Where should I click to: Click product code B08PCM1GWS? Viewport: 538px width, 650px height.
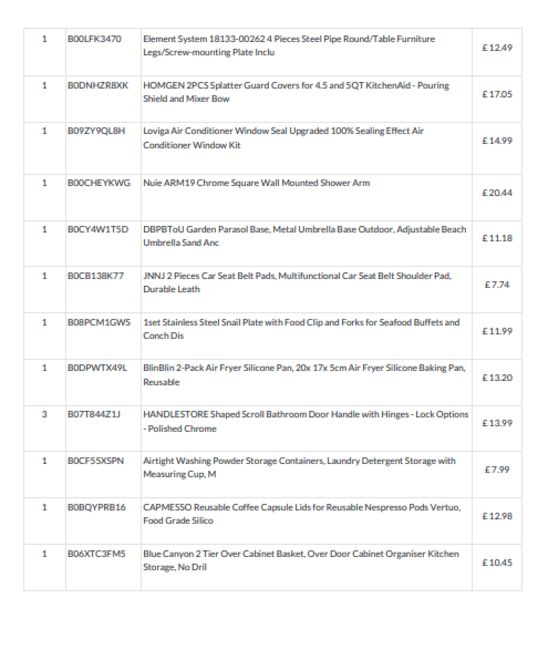point(99,323)
